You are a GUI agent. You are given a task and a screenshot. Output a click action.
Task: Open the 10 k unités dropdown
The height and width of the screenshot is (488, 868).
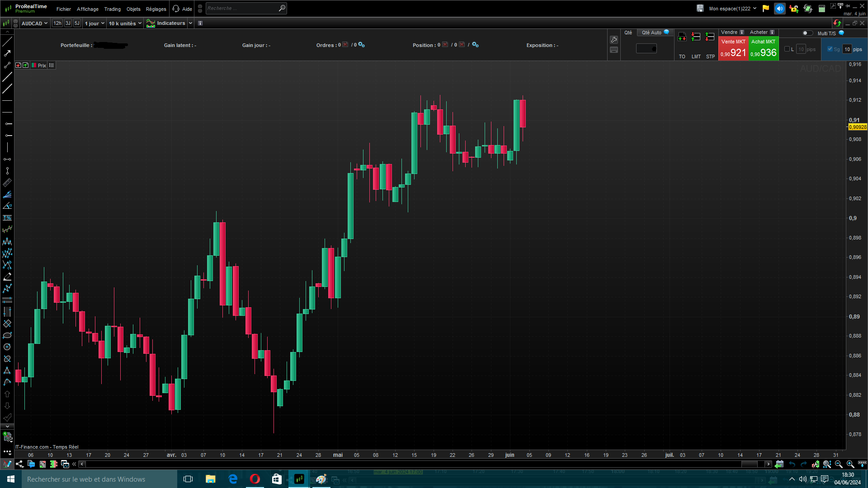tap(125, 23)
